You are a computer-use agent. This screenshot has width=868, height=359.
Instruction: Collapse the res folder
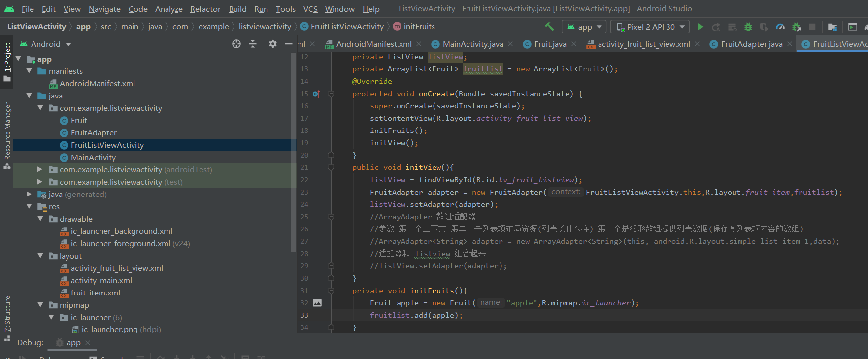click(x=29, y=206)
